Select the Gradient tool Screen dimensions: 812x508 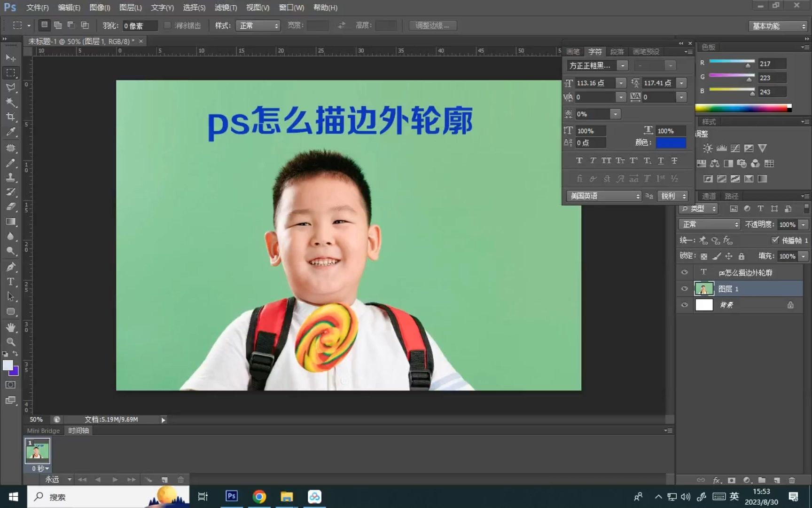[x=10, y=222]
